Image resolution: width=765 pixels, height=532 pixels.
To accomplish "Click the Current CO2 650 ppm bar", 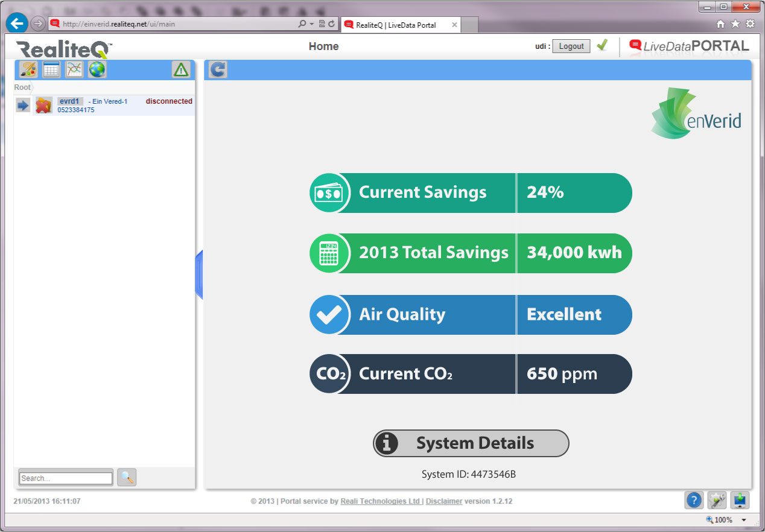I will point(471,374).
